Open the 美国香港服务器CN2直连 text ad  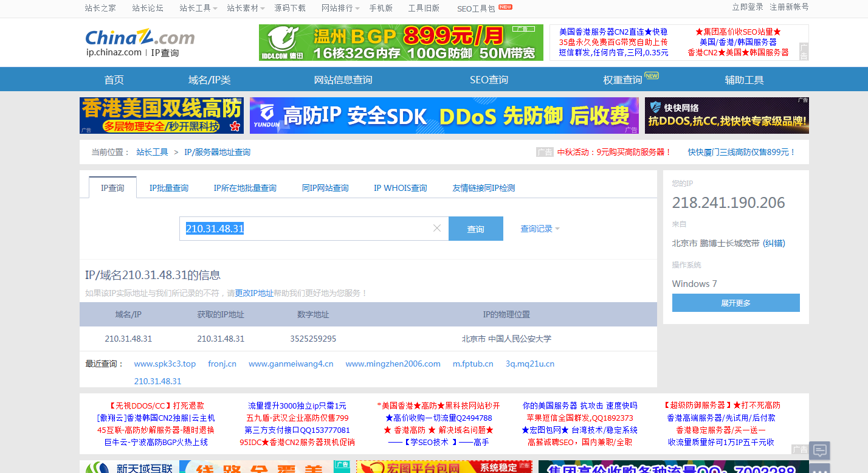point(613,32)
